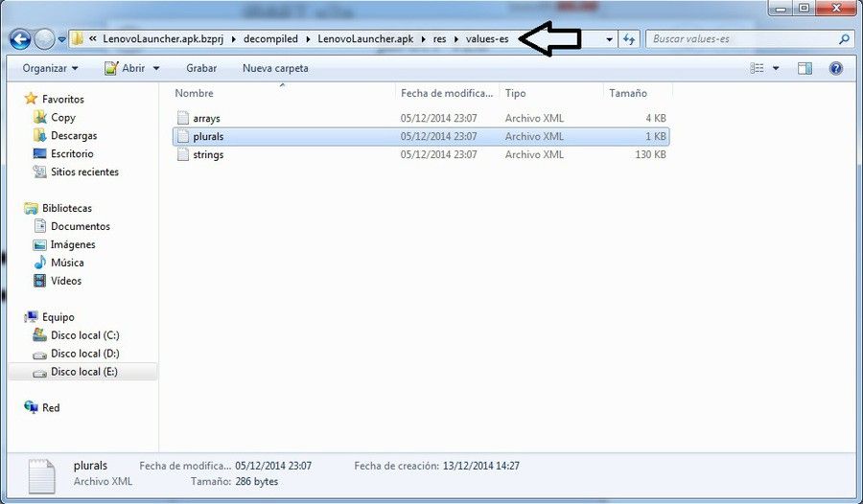Select the strings file icon

(x=183, y=154)
